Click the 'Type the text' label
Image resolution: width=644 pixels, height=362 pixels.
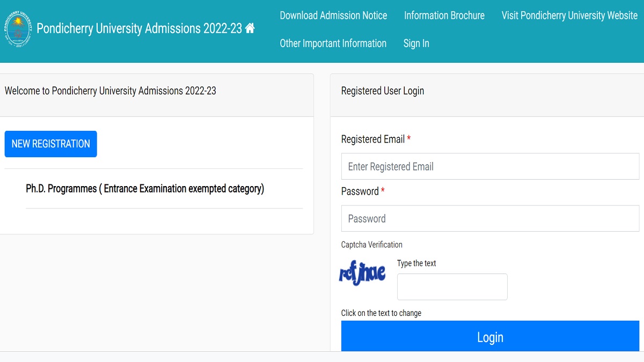pos(416,263)
